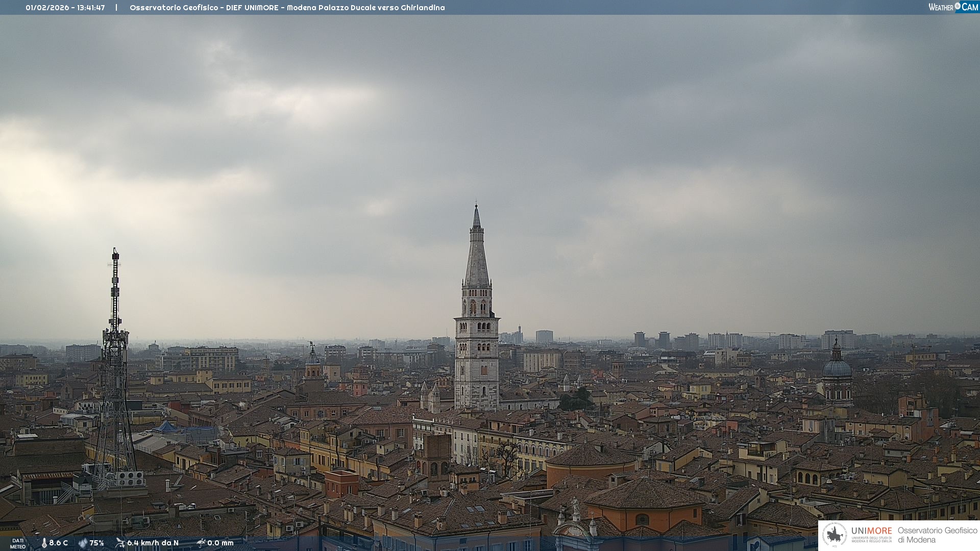Click the UNIMORE university name text

point(871,532)
